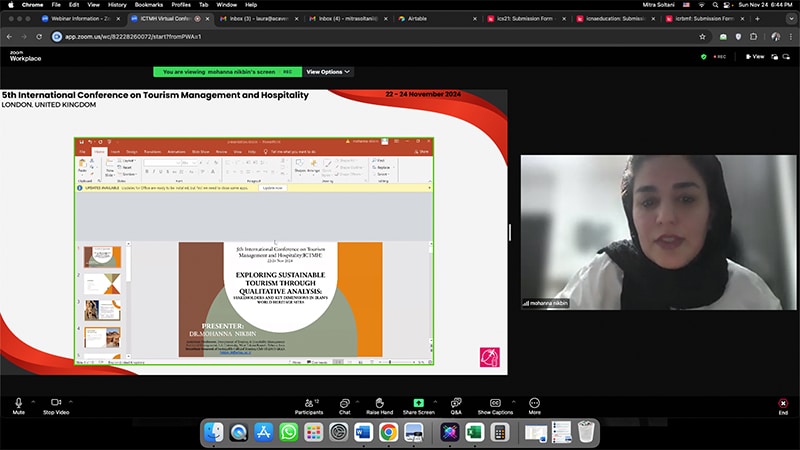Open the More options icon
800x450 pixels.
(x=534, y=402)
